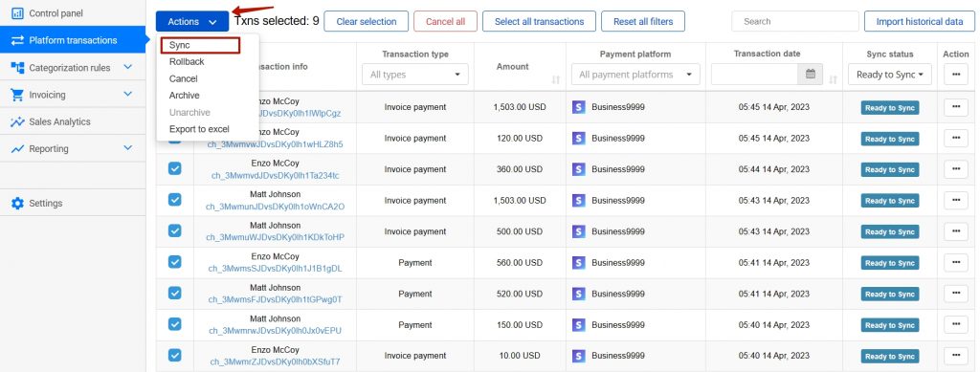Click Stripe icon in the 1,503.00 USD 05:45 row
The height and width of the screenshot is (372, 980).
(x=579, y=107)
